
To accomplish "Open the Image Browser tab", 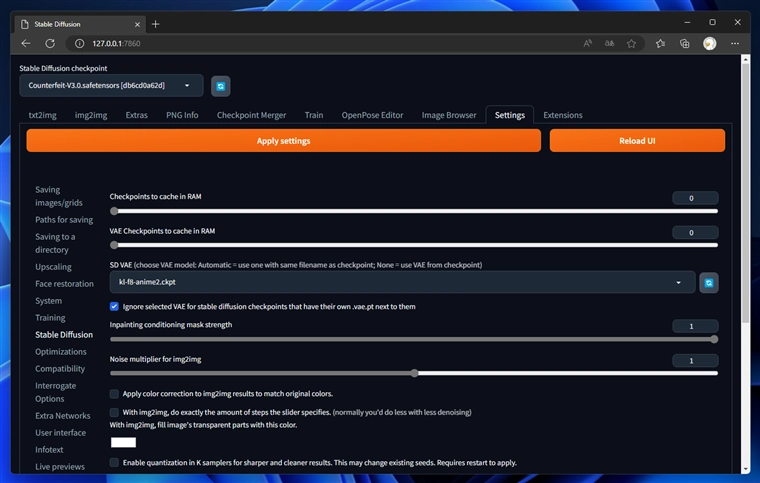I will pyautogui.click(x=449, y=115).
